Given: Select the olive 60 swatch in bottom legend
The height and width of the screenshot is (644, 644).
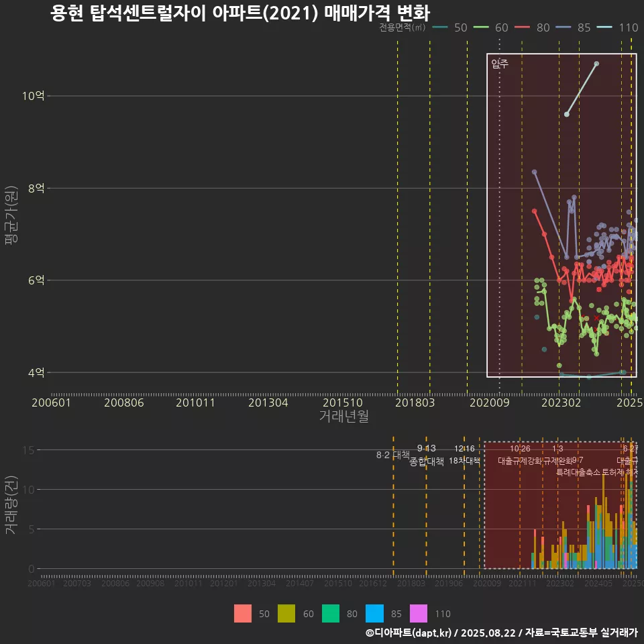Looking at the screenshot, I should (x=286, y=614).
